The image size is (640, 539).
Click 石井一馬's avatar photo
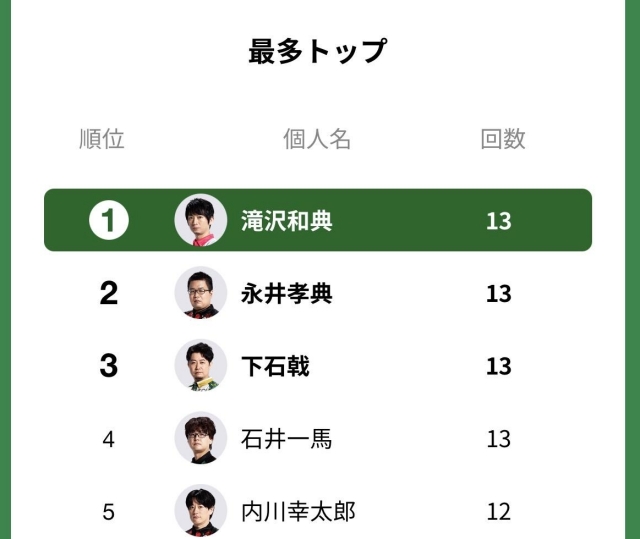pyautogui.click(x=201, y=439)
